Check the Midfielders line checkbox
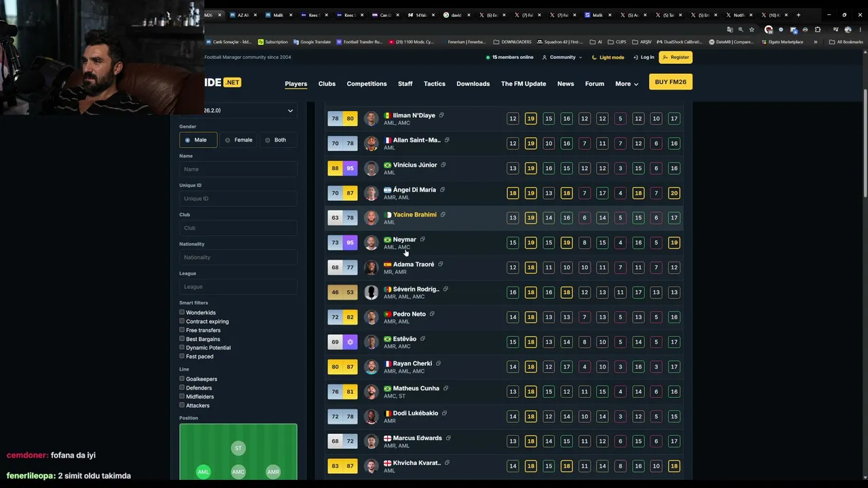 [182, 396]
